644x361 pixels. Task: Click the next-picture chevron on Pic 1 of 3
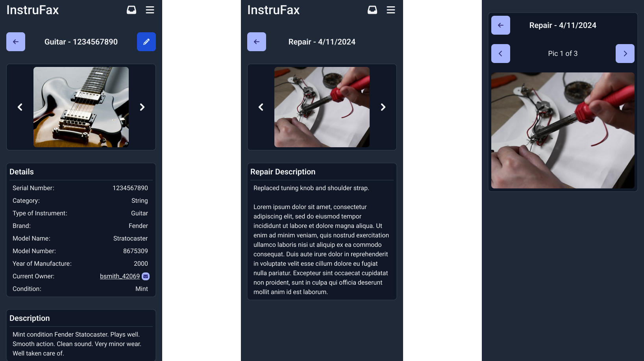(x=625, y=53)
